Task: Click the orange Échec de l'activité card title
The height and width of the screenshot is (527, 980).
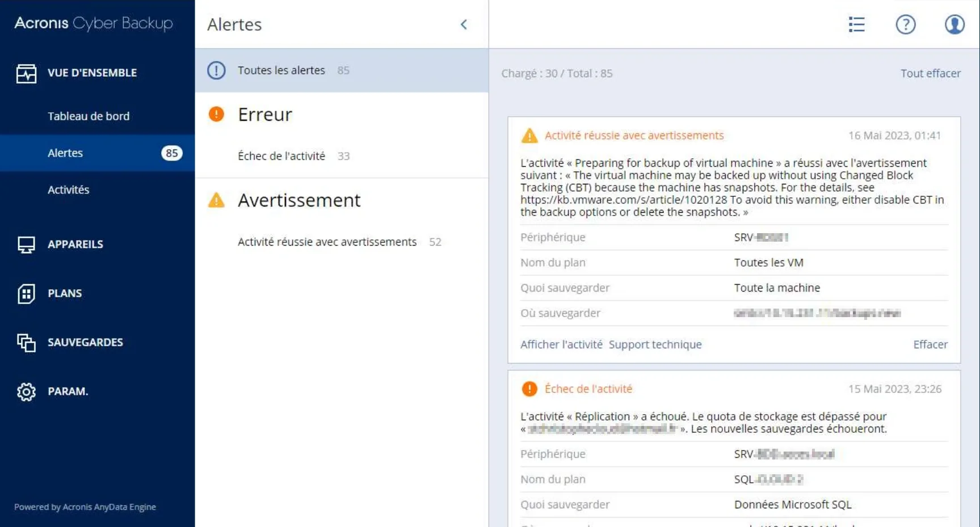Action: 588,389
